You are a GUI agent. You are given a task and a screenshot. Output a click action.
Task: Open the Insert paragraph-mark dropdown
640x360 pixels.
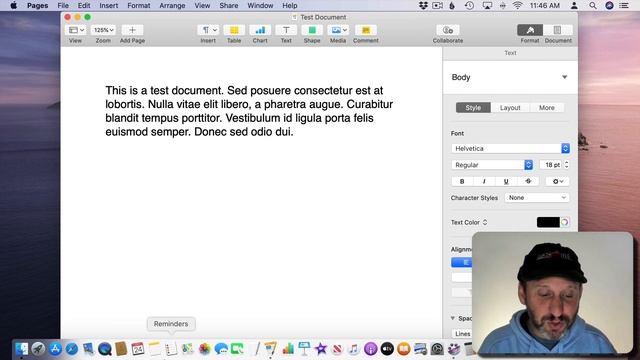208,30
